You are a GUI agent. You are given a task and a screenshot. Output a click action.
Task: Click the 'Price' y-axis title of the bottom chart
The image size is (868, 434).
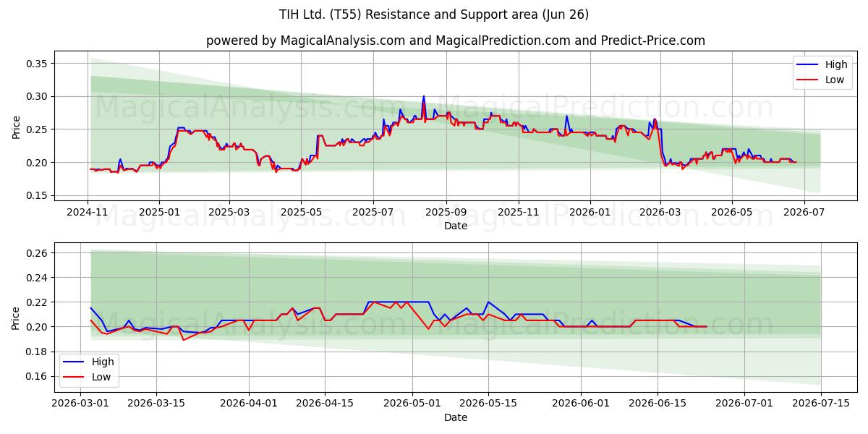pos(16,318)
